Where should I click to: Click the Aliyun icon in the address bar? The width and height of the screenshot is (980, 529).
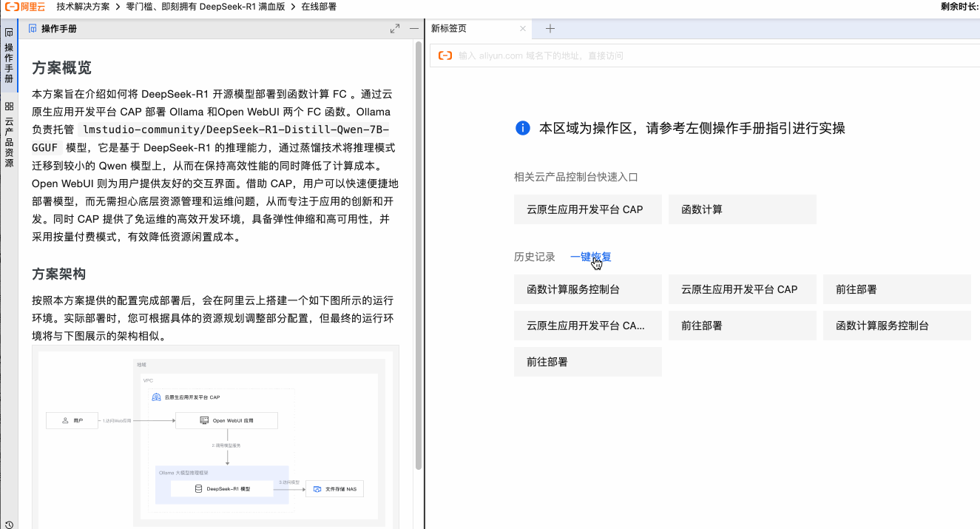pyautogui.click(x=445, y=55)
